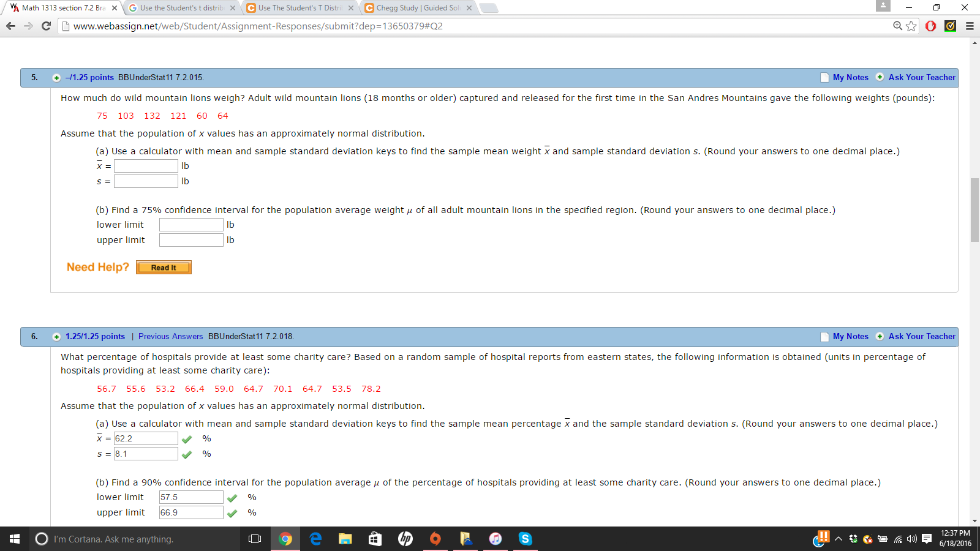The height and width of the screenshot is (551, 980).
Task: Open Previous Answers for question 6
Action: point(170,336)
